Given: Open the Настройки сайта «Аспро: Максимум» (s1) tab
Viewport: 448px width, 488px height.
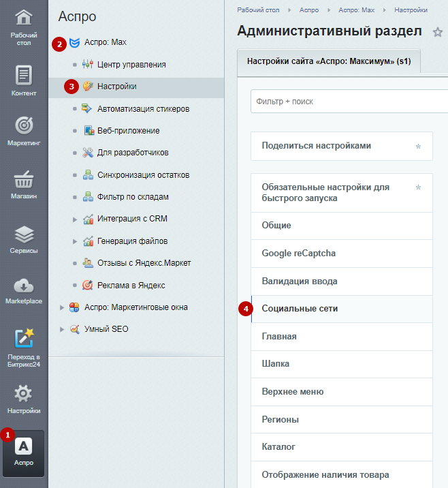Looking at the screenshot, I should 329,61.
